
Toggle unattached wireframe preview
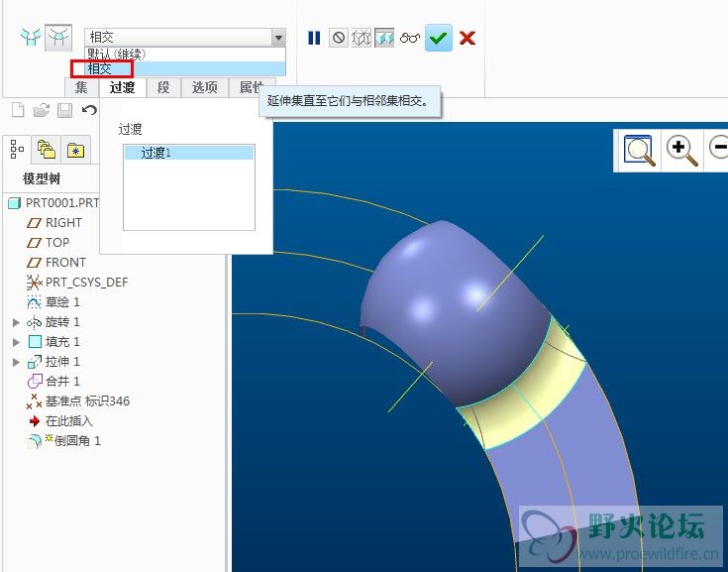pos(362,38)
